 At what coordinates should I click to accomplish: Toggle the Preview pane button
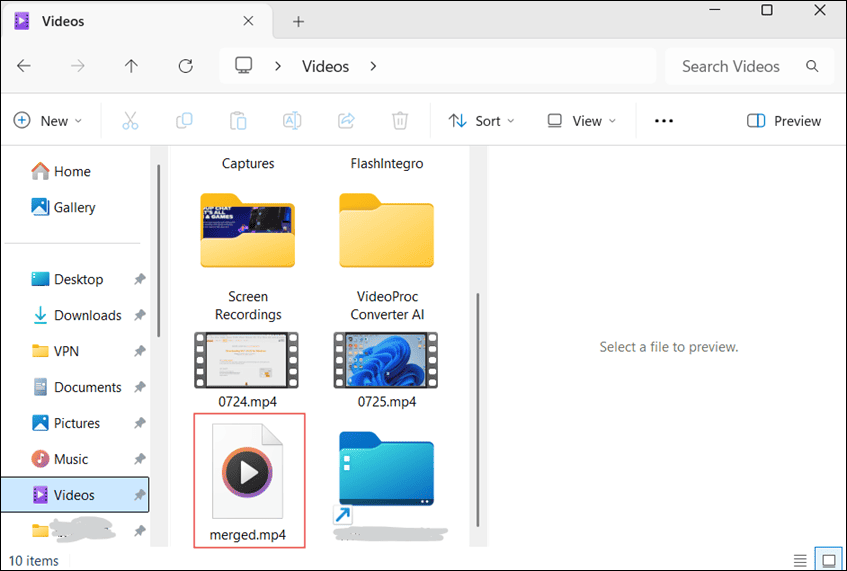coord(784,121)
